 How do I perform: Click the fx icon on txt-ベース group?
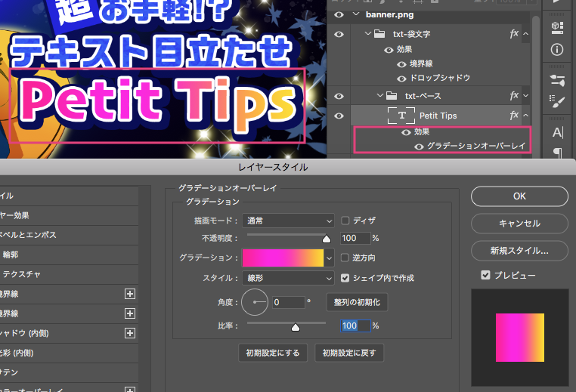(514, 96)
